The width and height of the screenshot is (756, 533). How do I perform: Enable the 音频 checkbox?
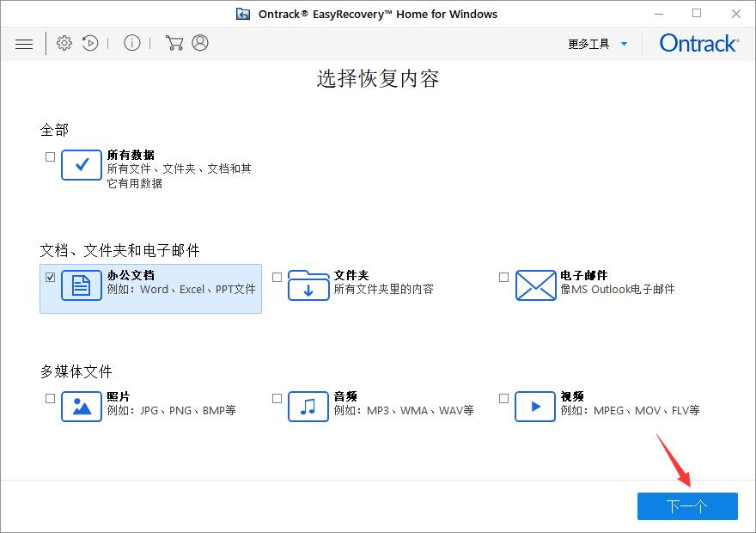[x=277, y=398]
